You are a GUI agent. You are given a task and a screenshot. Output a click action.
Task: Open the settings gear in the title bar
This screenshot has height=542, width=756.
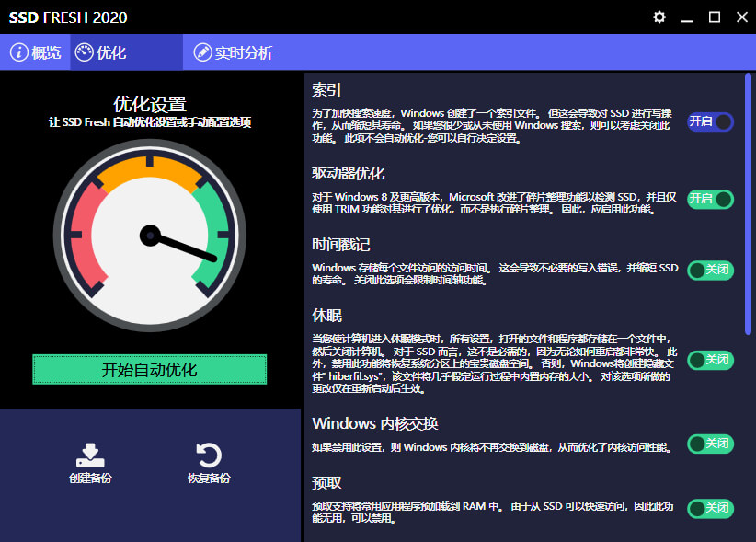coord(659,17)
